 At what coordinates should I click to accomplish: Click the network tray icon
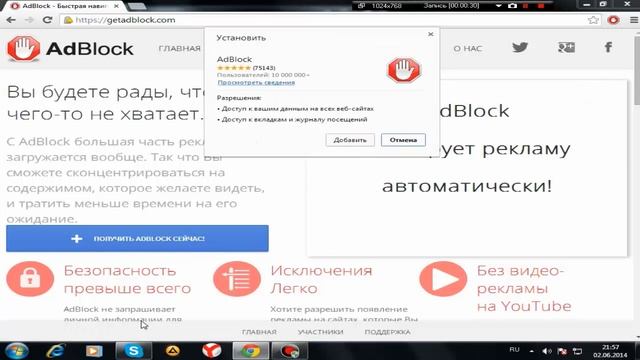click(577, 351)
